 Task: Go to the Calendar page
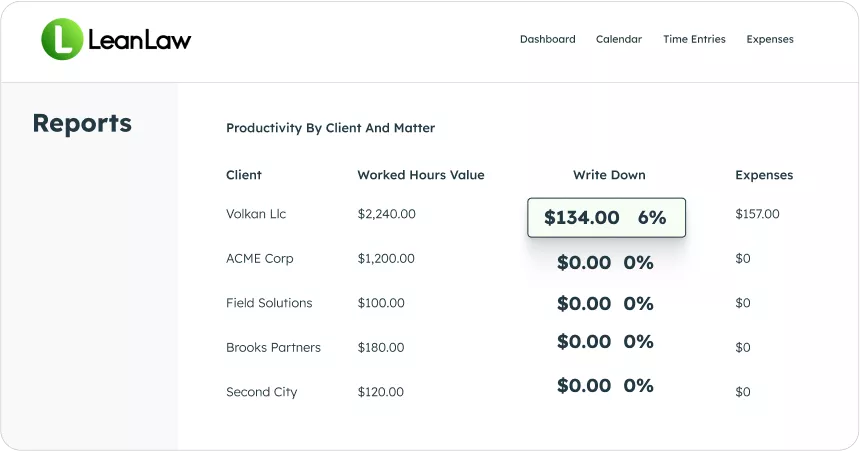619,40
